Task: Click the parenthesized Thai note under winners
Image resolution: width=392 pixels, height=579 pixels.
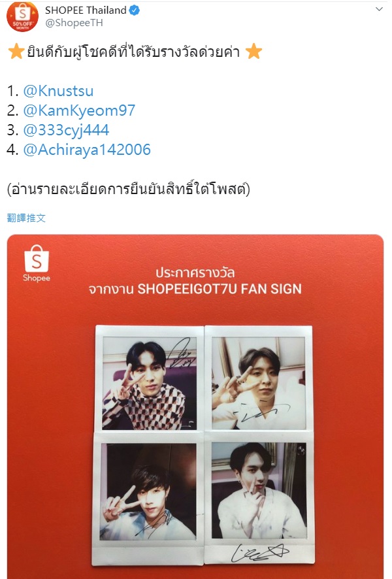Action: click(129, 189)
